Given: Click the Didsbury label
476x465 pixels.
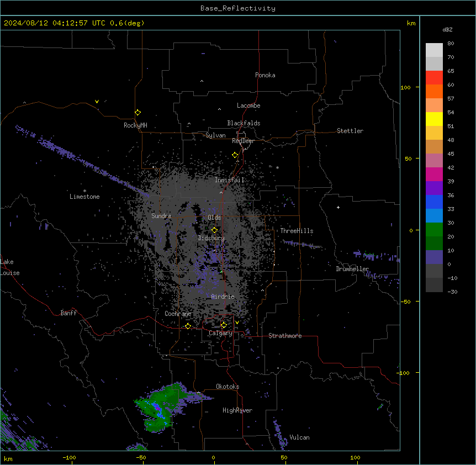Looking at the screenshot, I should [x=211, y=238].
